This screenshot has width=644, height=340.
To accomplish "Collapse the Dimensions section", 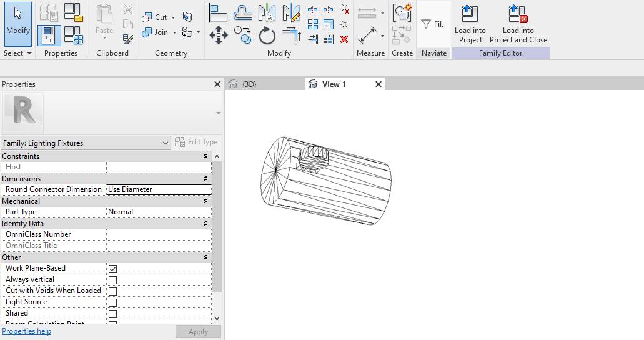I will pyautogui.click(x=206, y=178).
